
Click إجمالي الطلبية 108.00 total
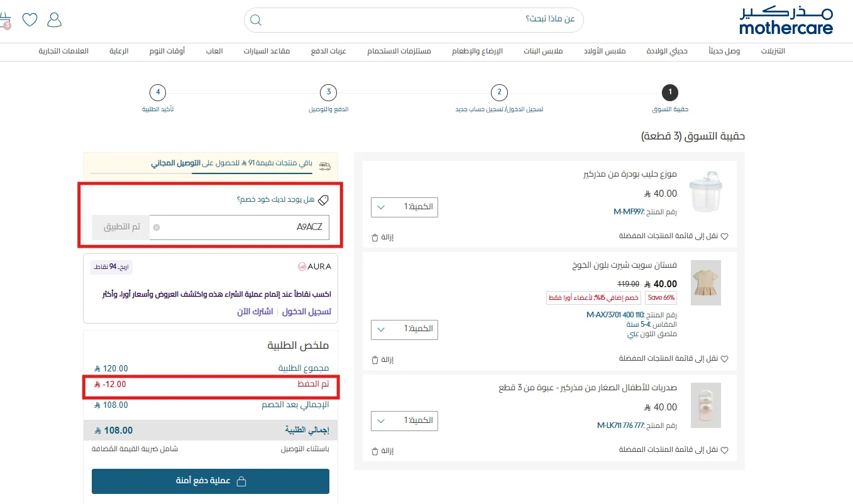coord(211,430)
